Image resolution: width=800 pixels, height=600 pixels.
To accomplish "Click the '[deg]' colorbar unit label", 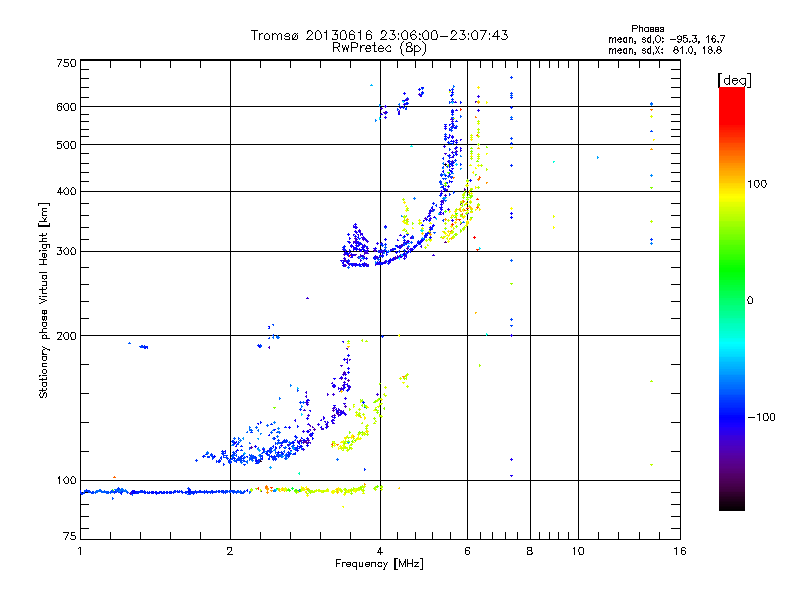I will pyautogui.click(x=734, y=80).
